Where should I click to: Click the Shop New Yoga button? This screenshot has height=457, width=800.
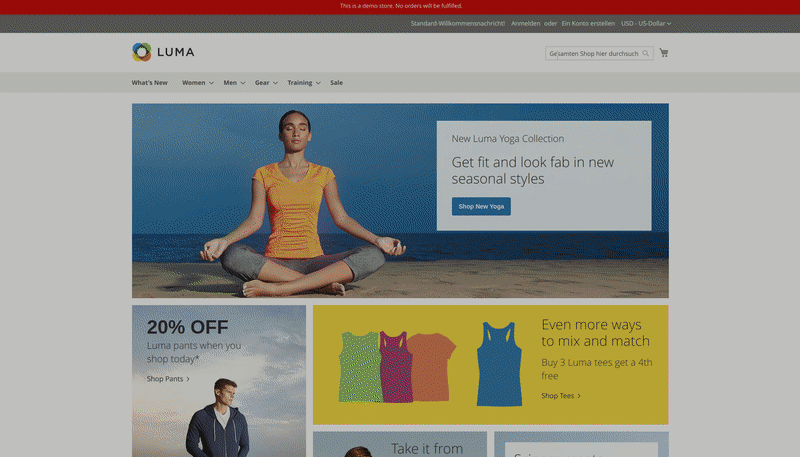481,207
